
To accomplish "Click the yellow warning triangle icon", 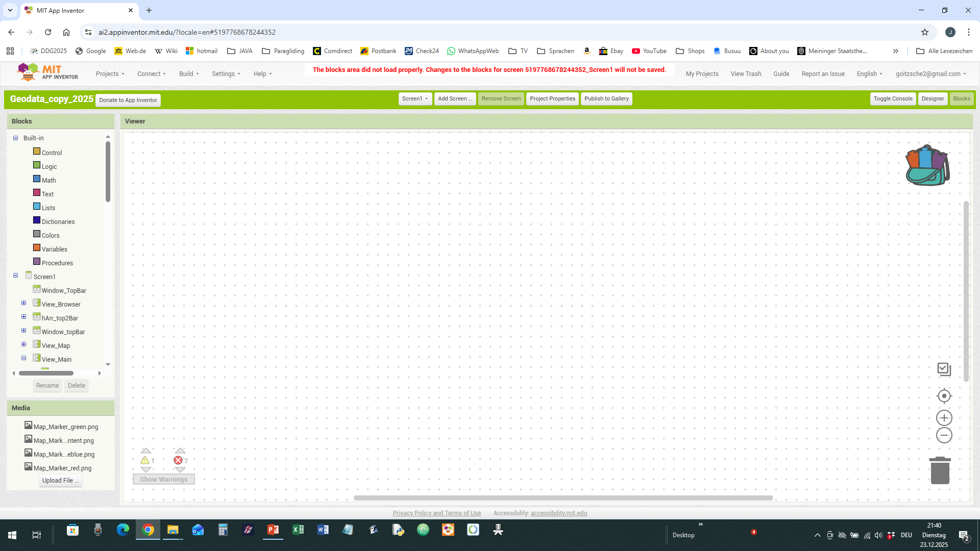I will (145, 460).
